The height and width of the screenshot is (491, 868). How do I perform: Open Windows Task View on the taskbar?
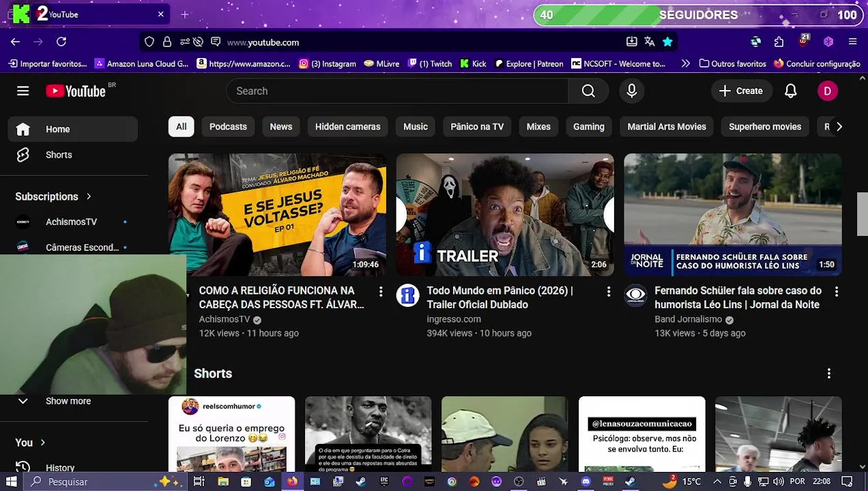[199, 481]
